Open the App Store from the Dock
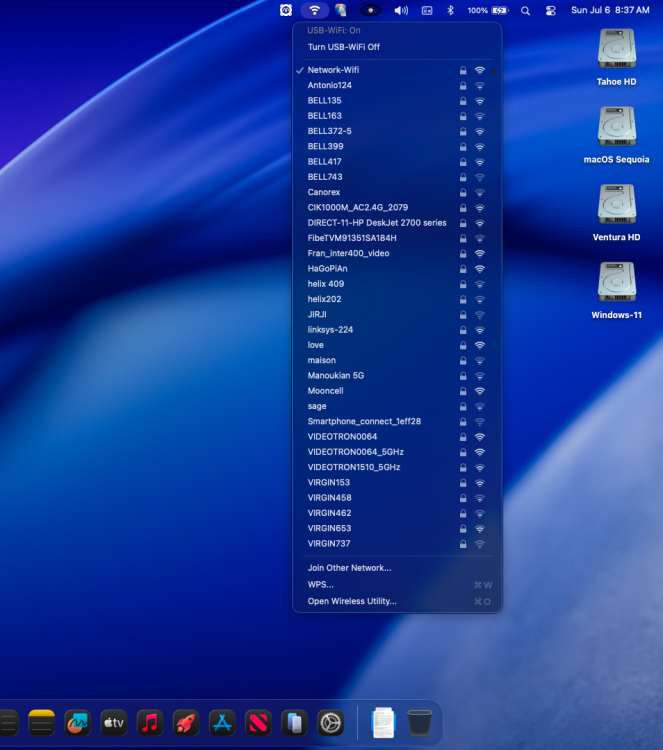This screenshot has height=750, width=663. click(222, 722)
